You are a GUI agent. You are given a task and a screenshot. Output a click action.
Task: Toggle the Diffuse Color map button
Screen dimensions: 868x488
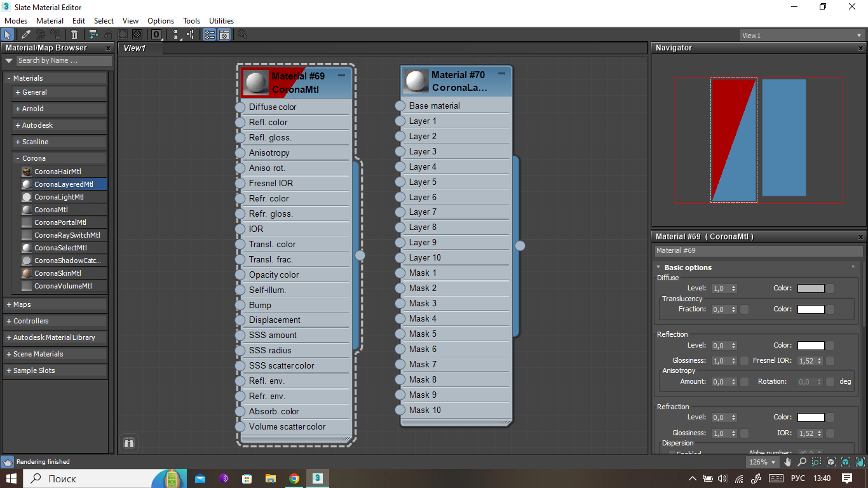pos(831,288)
